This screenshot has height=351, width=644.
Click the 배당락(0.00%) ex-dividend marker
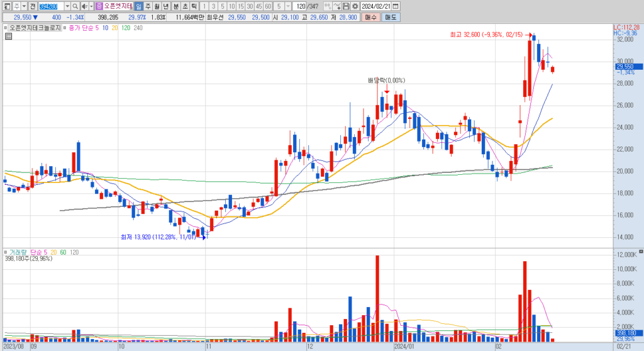(386, 81)
